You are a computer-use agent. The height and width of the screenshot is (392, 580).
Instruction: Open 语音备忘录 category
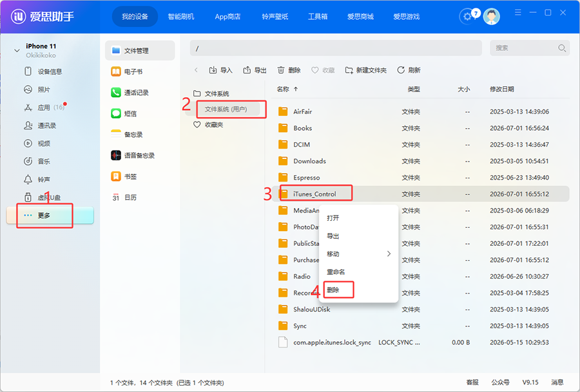pos(133,156)
